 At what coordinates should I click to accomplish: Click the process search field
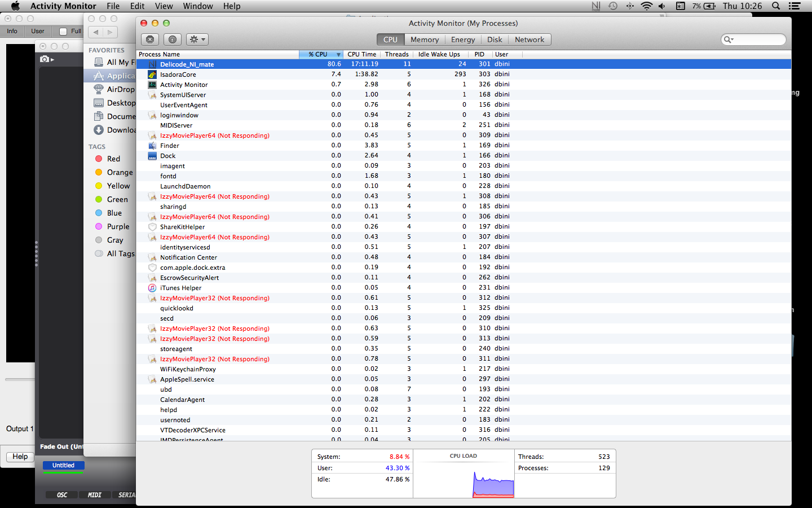[x=753, y=40]
